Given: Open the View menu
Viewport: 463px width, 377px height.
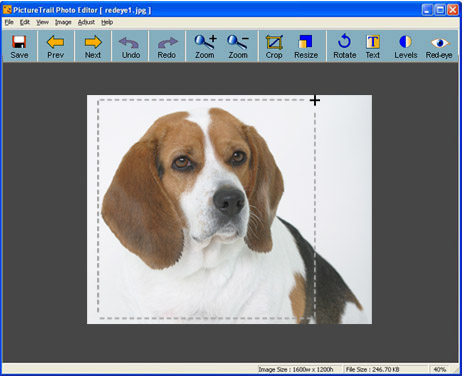Looking at the screenshot, I should 42,22.
